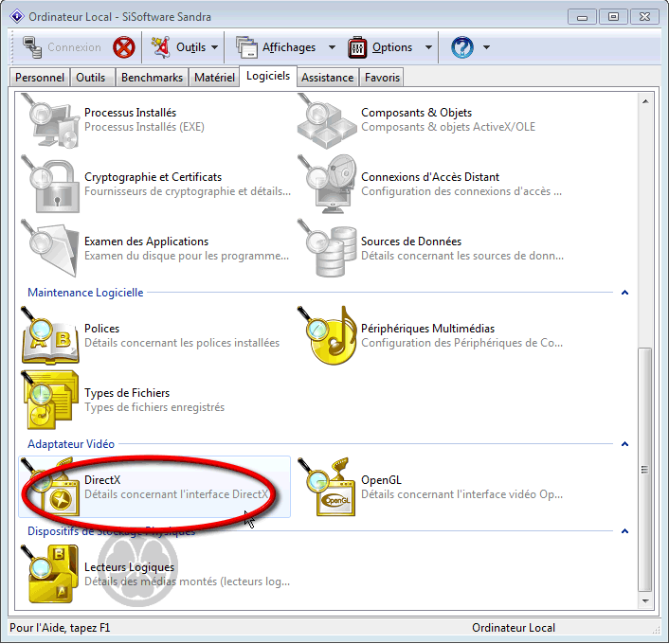Open the help button dropdown arrow
The image size is (669, 644).
coord(486,47)
